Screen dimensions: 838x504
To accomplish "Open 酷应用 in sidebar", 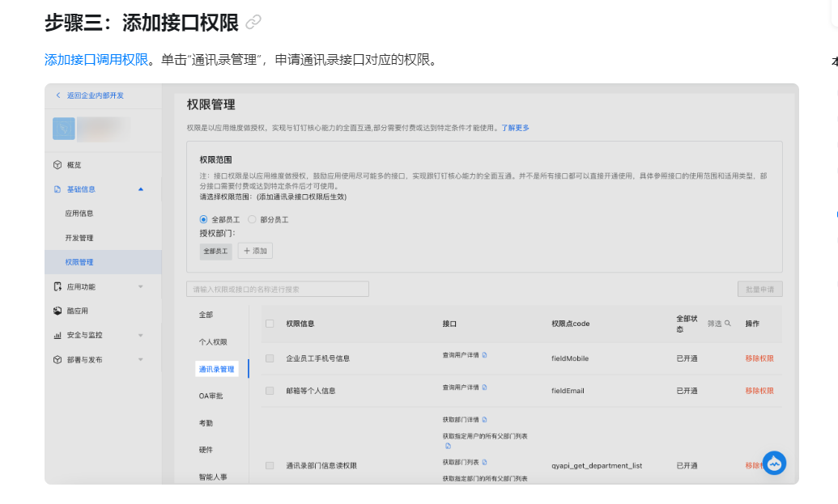I will click(x=78, y=311).
